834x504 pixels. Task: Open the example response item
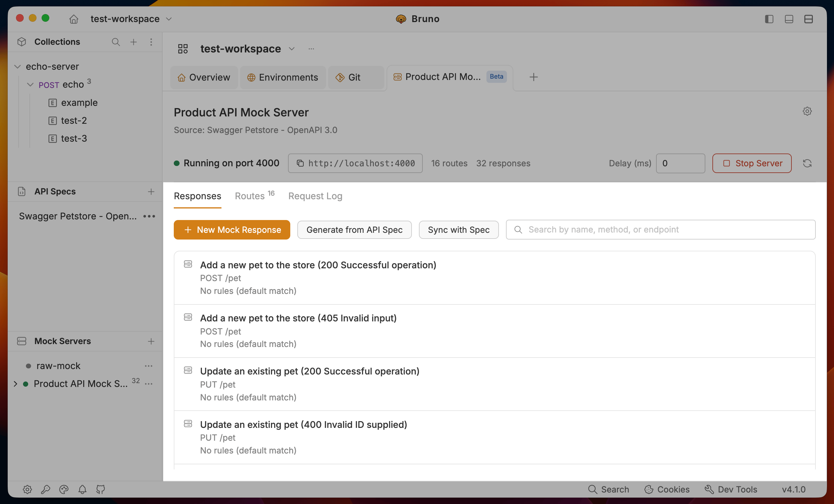79,102
